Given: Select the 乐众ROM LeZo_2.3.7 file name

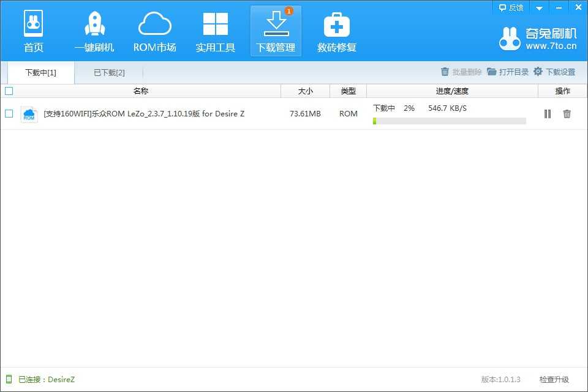Looking at the screenshot, I should [144, 114].
